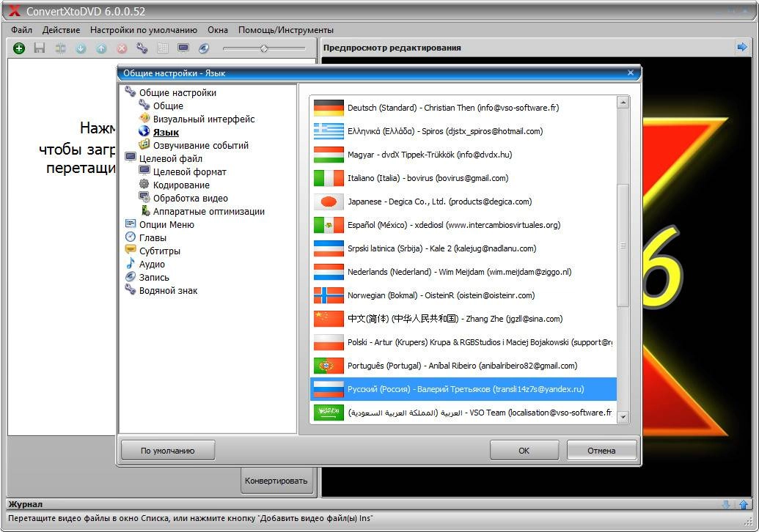Click the language list scrollbar thumb
This screenshot has width=759, height=532.
click(623, 245)
